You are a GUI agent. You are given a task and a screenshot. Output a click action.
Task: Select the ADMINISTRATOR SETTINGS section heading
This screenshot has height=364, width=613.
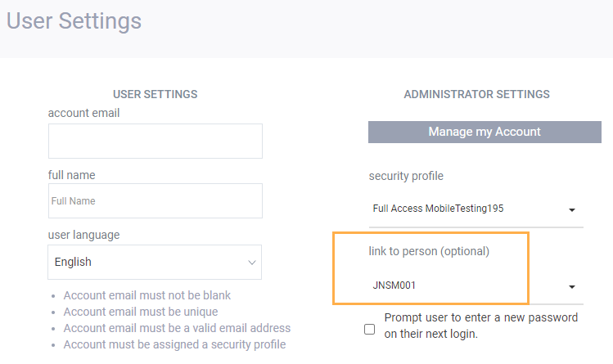coord(476,95)
